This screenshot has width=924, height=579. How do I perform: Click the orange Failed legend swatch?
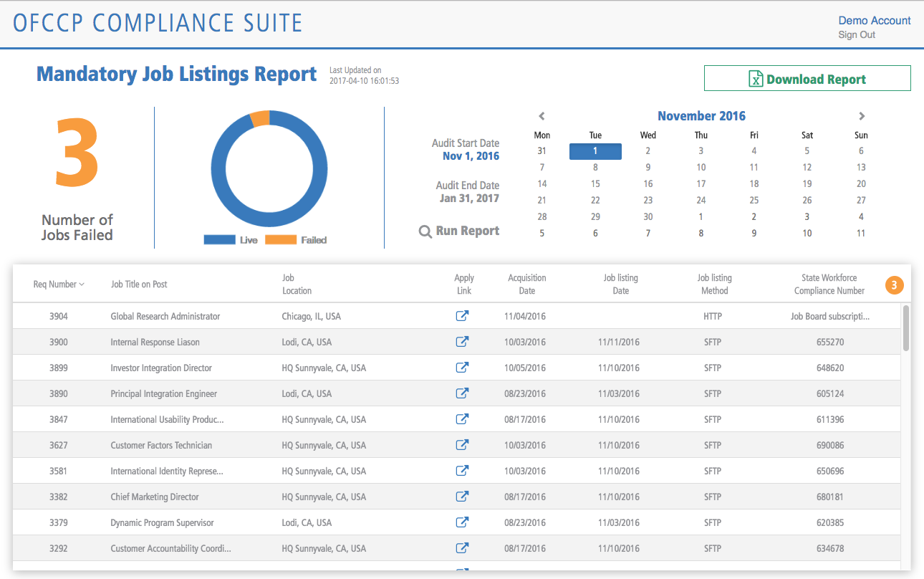pyautogui.click(x=280, y=240)
